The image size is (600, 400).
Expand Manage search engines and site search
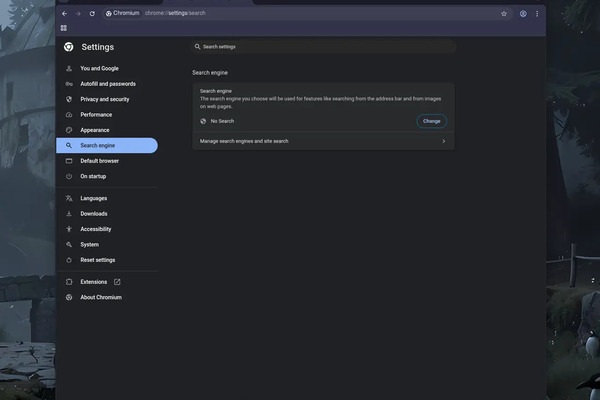coord(322,141)
